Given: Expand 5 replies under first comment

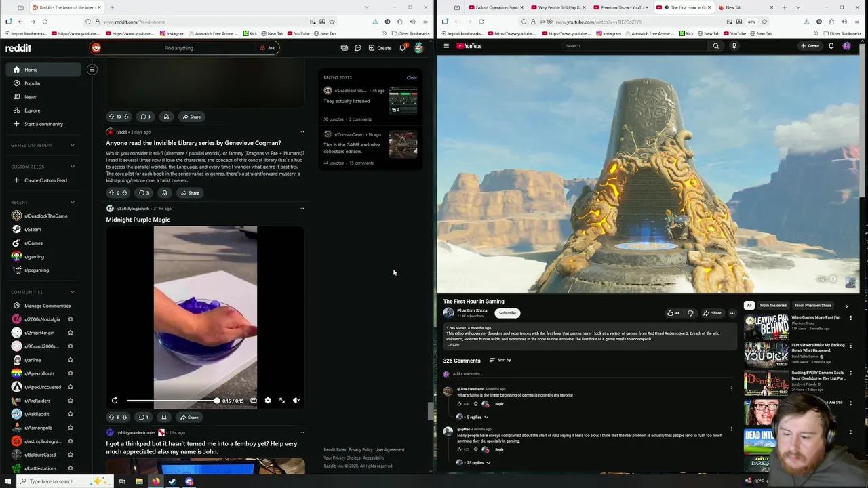Looking at the screenshot, I should [x=473, y=417].
